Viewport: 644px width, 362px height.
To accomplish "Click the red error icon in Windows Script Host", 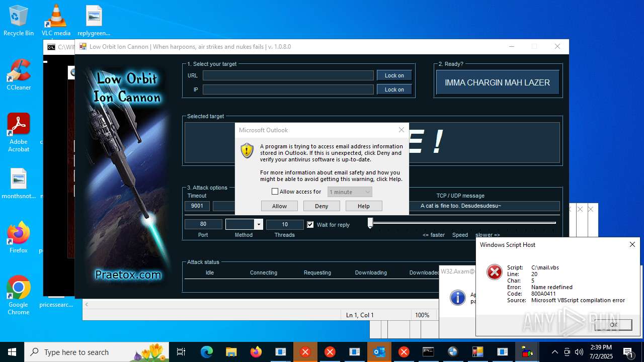I will (495, 273).
